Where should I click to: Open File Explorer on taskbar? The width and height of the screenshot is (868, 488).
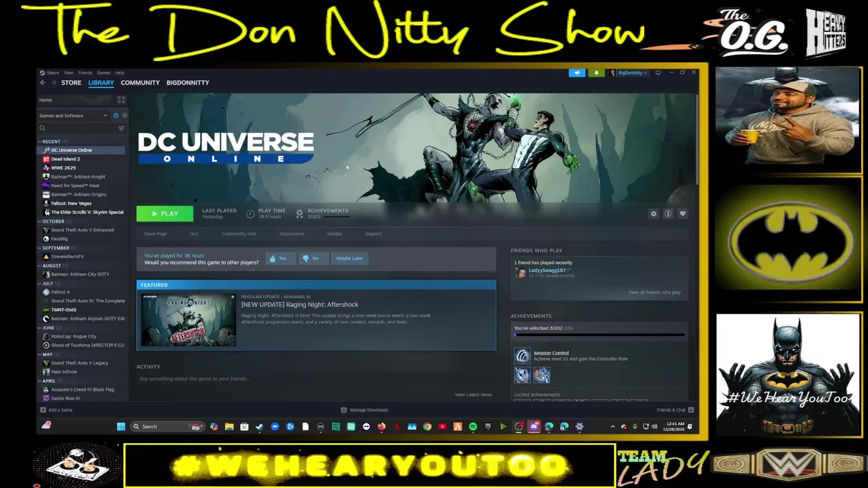pyautogui.click(x=229, y=426)
